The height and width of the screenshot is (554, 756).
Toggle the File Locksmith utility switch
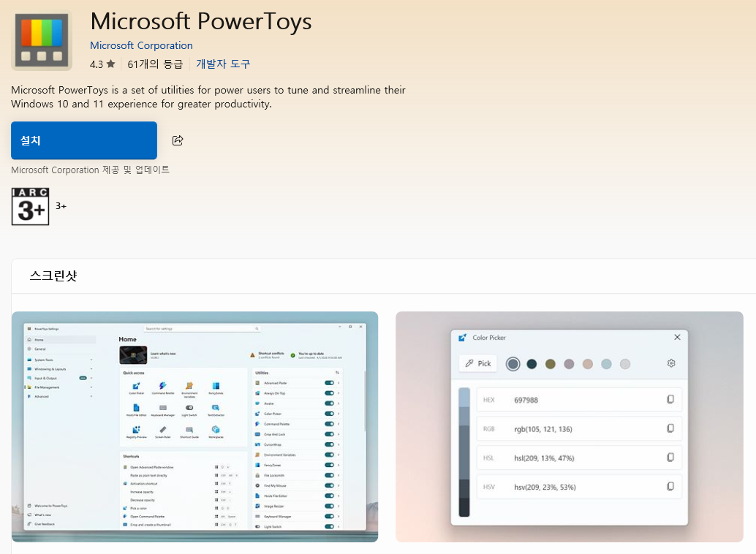(329, 475)
